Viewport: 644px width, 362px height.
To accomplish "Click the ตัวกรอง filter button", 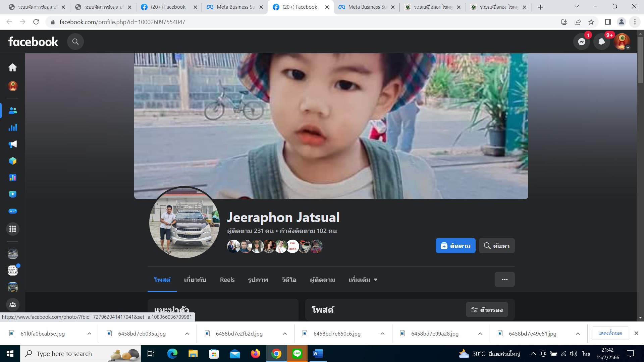I will [486, 310].
